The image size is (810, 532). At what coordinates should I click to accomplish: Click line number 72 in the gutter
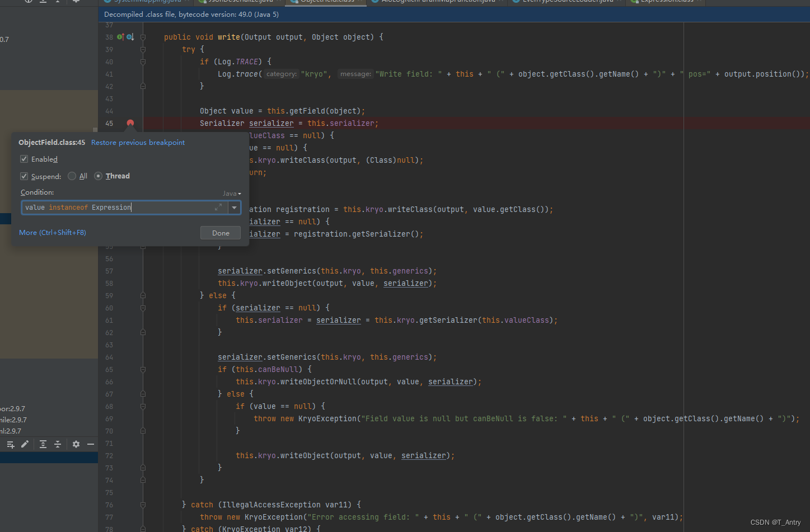click(x=109, y=456)
